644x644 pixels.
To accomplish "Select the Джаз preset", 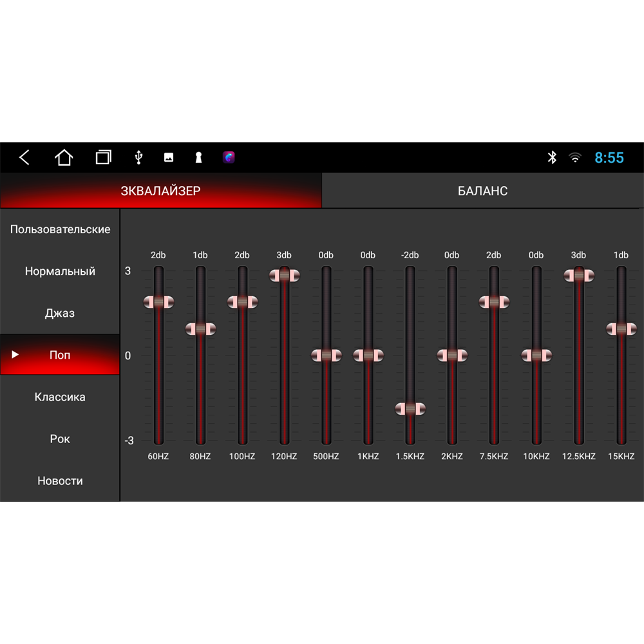I will pyautogui.click(x=60, y=313).
